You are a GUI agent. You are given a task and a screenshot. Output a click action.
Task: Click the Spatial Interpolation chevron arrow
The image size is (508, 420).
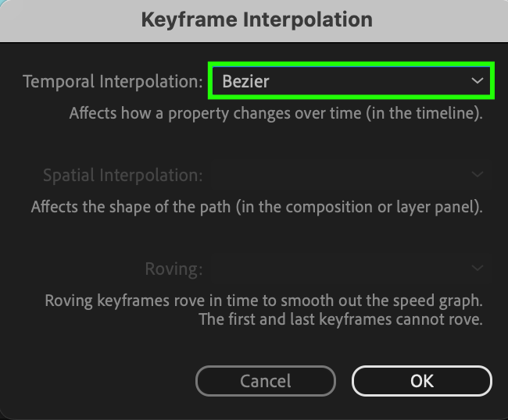point(478,175)
